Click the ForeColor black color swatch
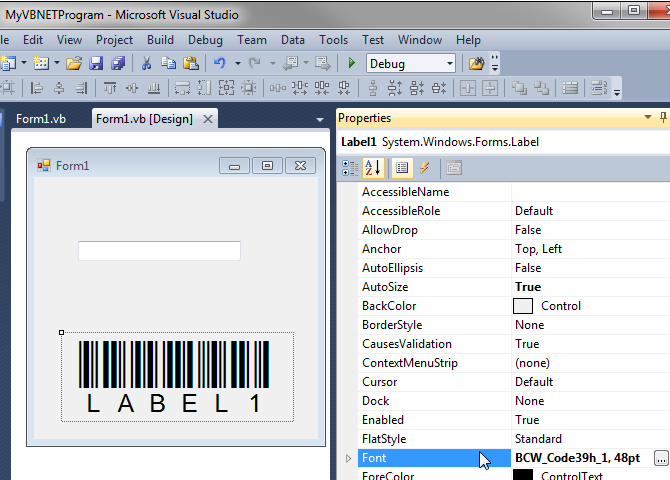Viewport: 670px width, 480px height. point(523,474)
